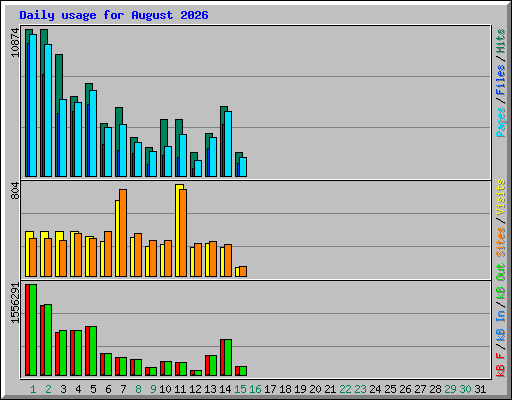Image resolution: width=512 pixels, height=400 pixels.
Task: Click the day 5 green kB bar
Action: [93, 351]
